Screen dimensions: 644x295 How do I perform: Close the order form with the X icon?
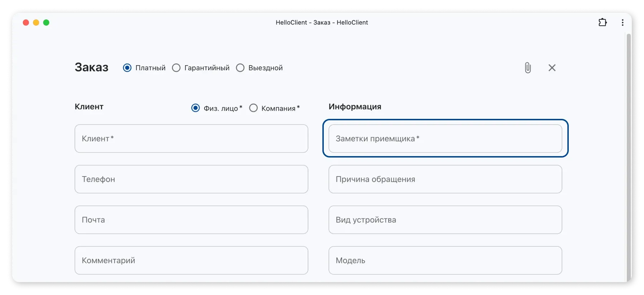click(552, 68)
